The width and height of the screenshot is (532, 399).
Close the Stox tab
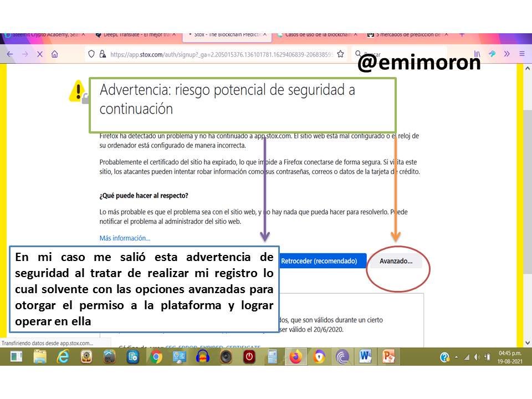pyautogui.click(x=265, y=34)
